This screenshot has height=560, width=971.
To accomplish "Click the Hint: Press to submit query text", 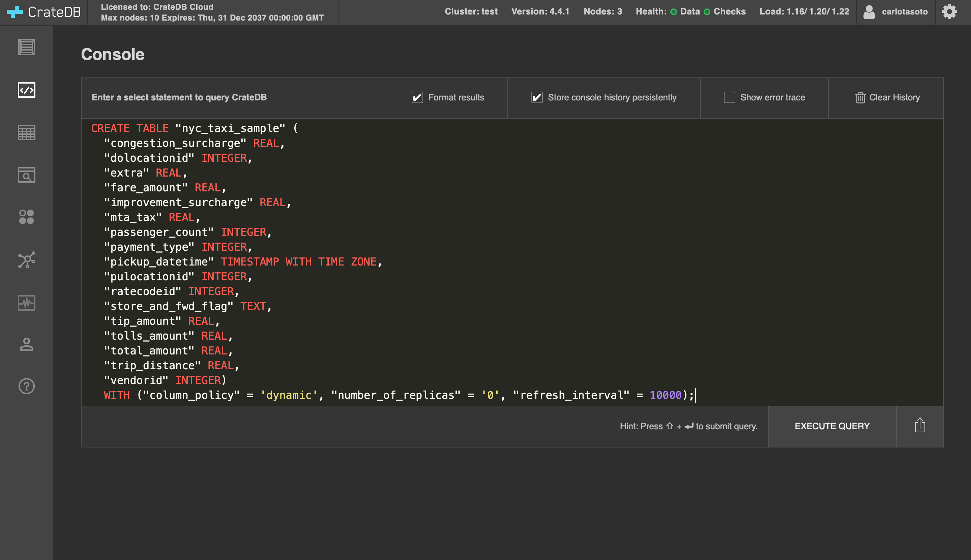I will pyautogui.click(x=688, y=426).
